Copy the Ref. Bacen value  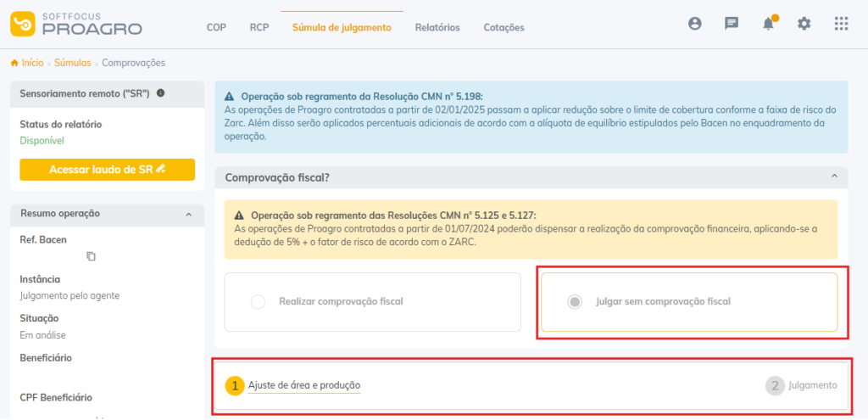pyautogui.click(x=92, y=256)
